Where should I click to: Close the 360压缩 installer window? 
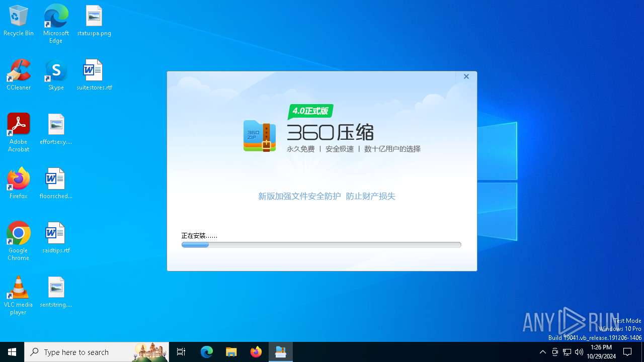pos(466,76)
